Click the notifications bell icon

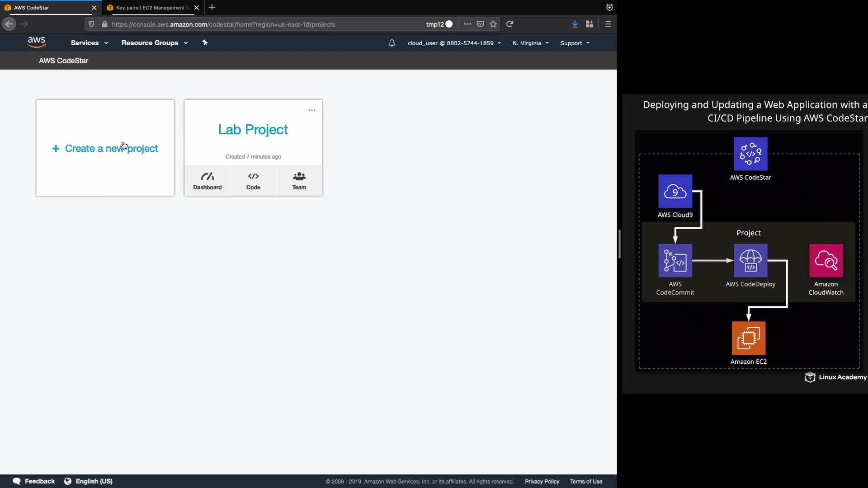(392, 43)
